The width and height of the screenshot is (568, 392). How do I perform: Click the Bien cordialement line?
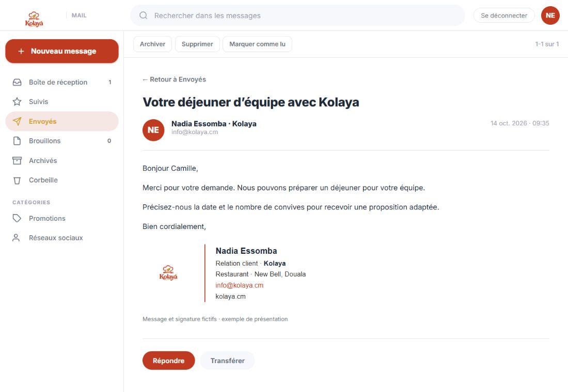(x=174, y=226)
